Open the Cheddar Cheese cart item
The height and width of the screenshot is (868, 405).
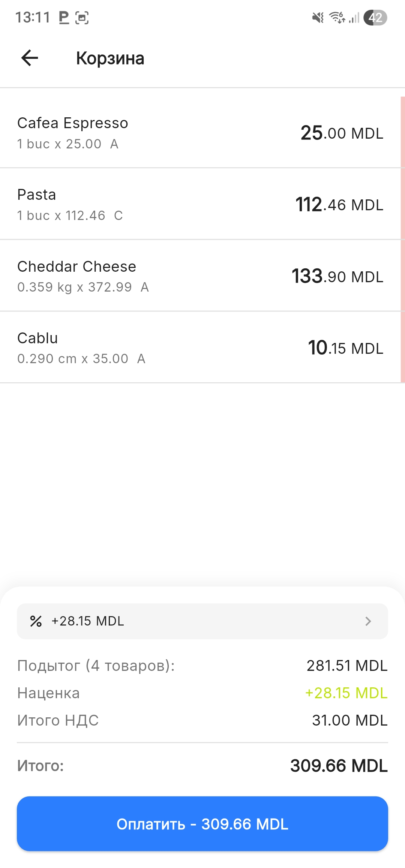(x=112, y=276)
